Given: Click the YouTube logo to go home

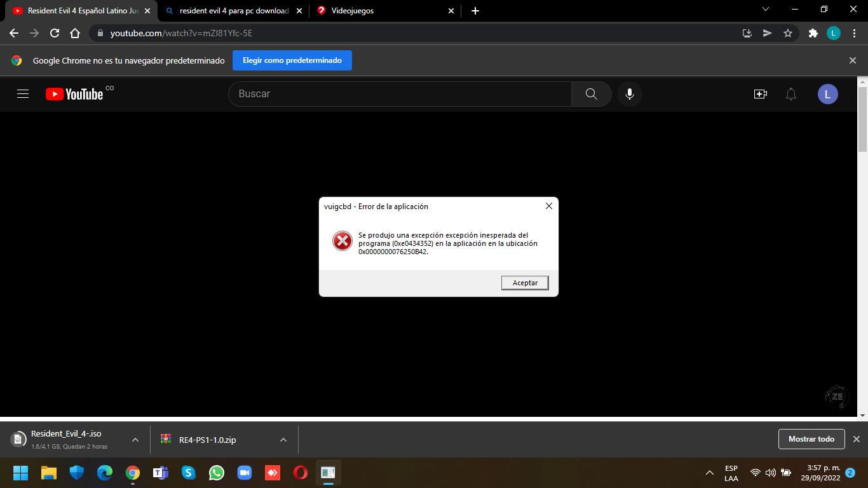Looking at the screenshot, I should coord(75,94).
